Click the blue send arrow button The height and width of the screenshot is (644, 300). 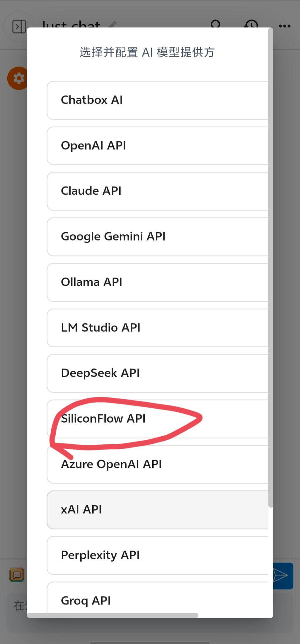click(x=283, y=576)
